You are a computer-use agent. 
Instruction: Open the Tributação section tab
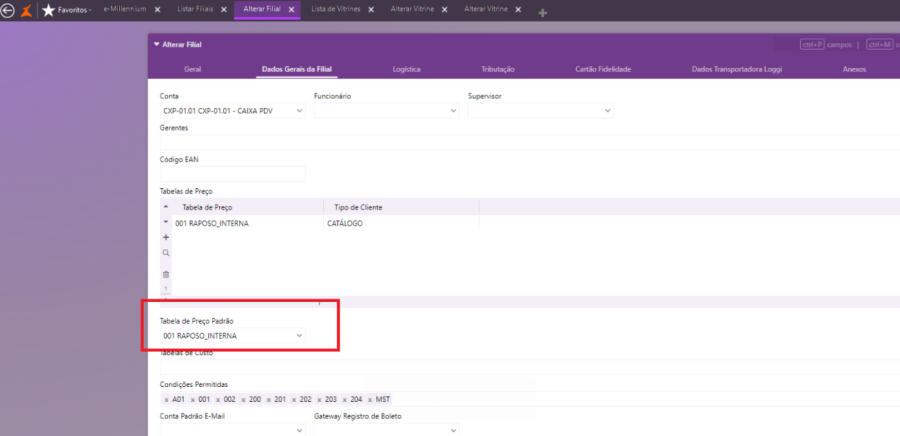click(498, 69)
